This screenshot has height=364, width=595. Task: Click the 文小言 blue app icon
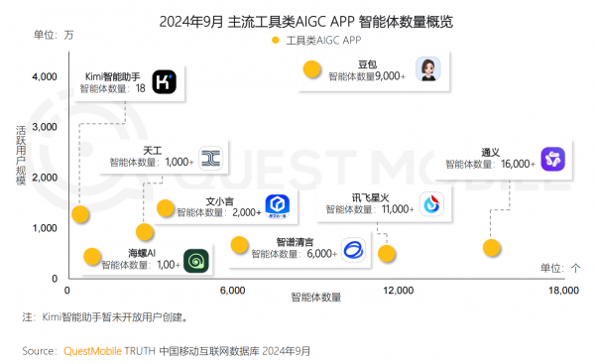coord(278,206)
